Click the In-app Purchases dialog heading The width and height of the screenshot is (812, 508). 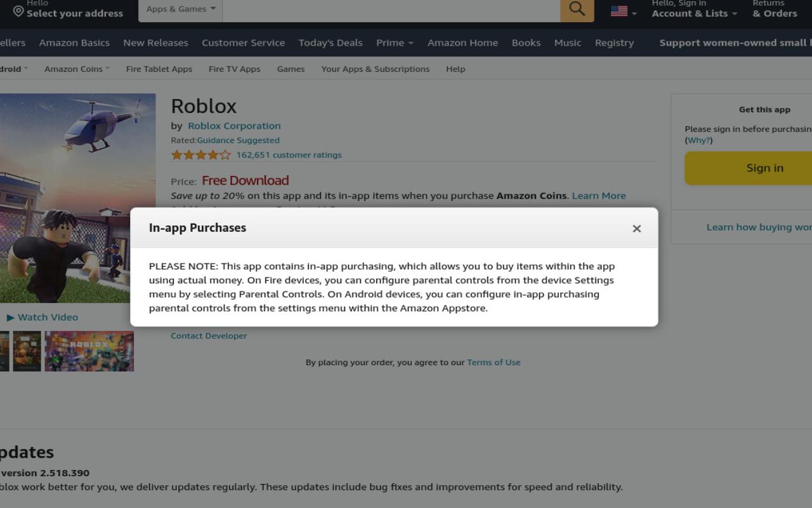point(197,228)
